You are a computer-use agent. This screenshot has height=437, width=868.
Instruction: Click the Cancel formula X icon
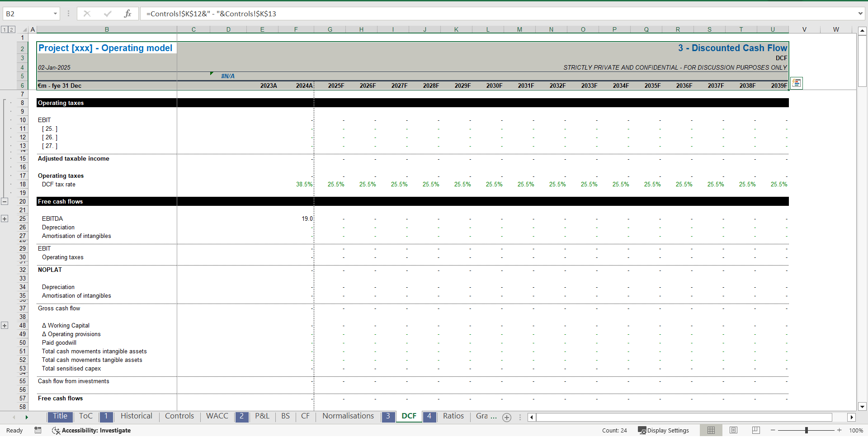click(87, 14)
